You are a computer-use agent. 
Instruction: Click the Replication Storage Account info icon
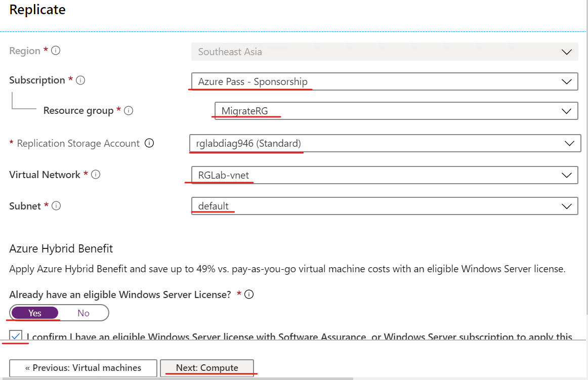pos(149,144)
